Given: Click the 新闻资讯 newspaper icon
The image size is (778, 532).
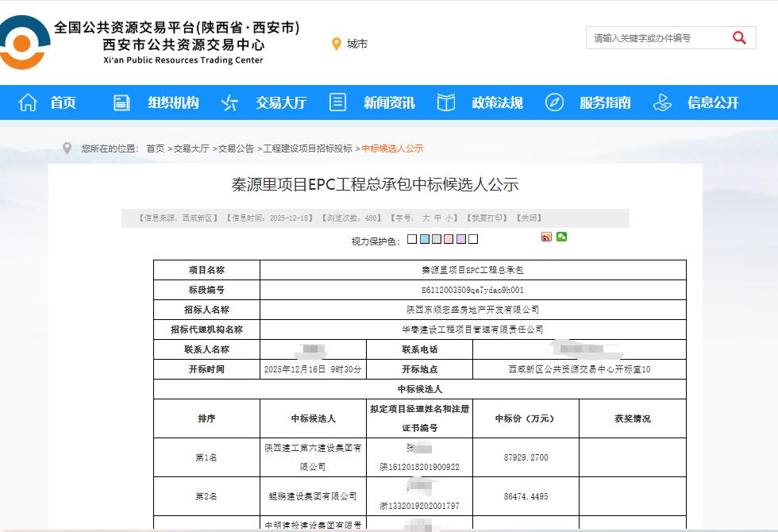Looking at the screenshot, I should point(337,103).
